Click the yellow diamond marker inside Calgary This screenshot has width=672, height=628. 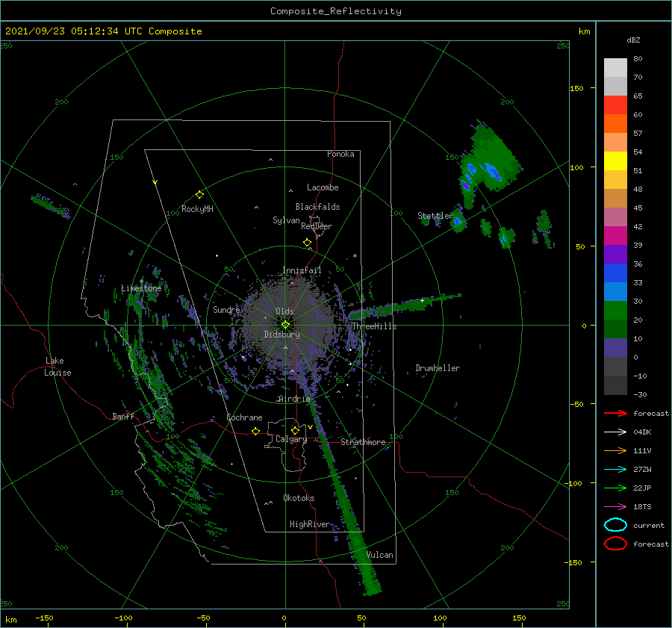coord(295,430)
